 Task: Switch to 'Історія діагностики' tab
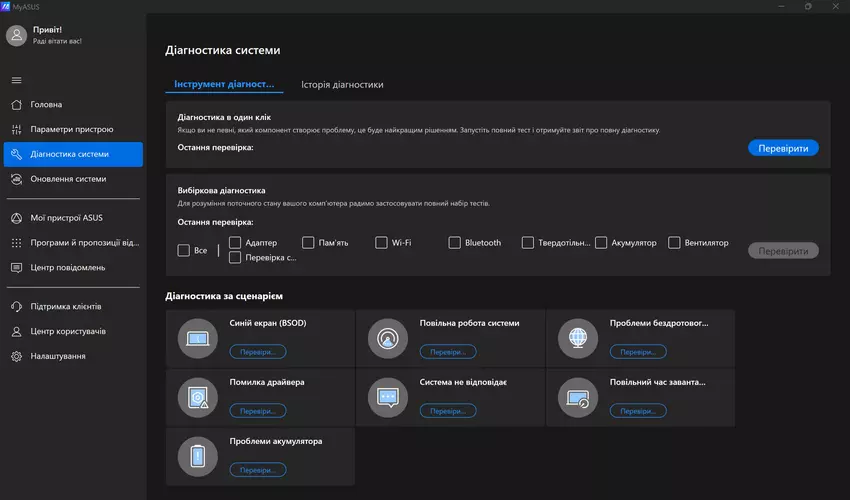click(x=342, y=85)
